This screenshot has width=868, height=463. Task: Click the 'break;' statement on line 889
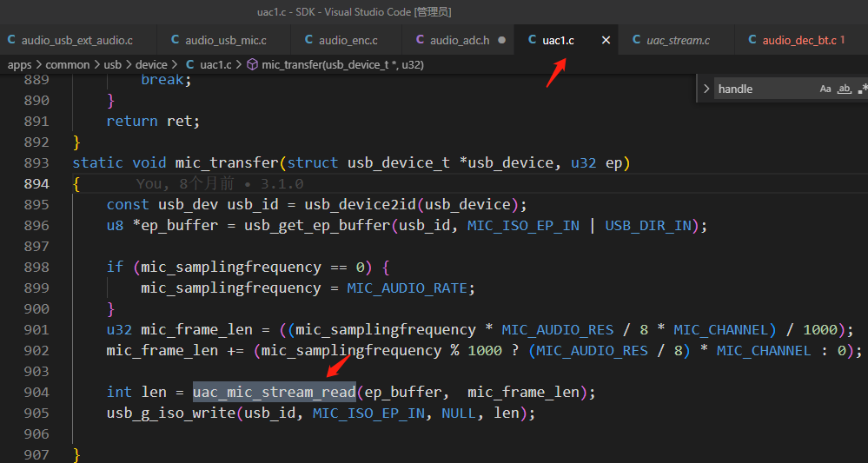pyautogui.click(x=167, y=80)
